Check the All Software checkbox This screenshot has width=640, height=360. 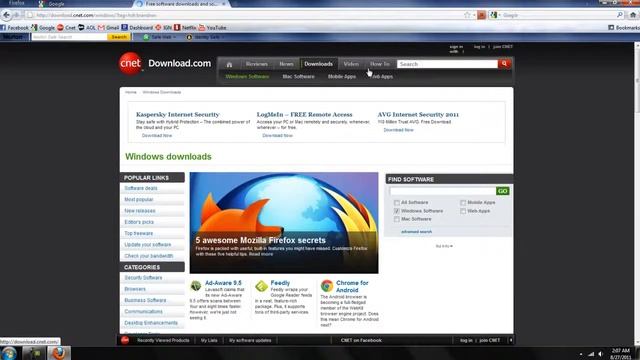(396, 202)
